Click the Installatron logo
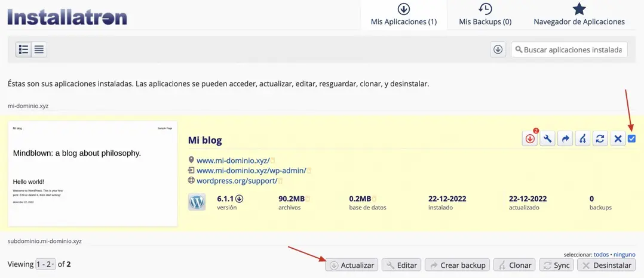 pyautogui.click(x=68, y=17)
